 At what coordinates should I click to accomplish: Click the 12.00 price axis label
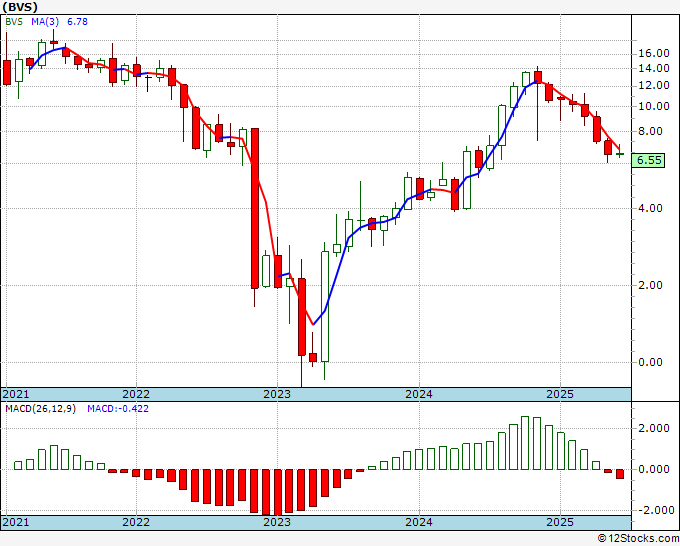click(x=654, y=85)
